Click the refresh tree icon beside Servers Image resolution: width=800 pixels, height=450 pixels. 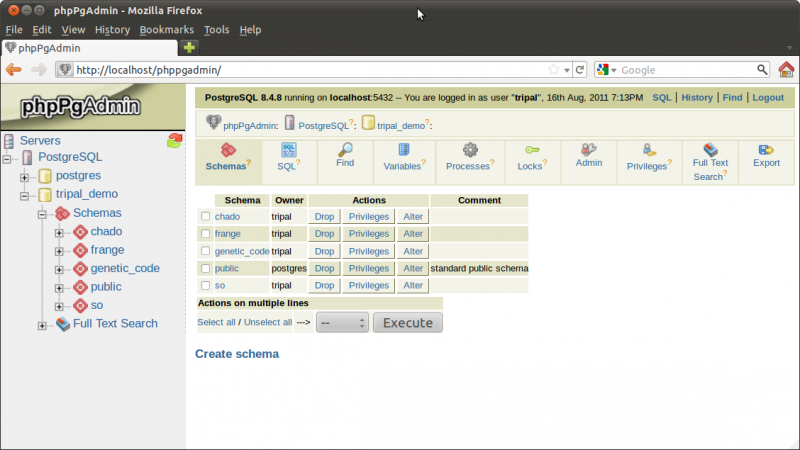pyautogui.click(x=174, y=140)
